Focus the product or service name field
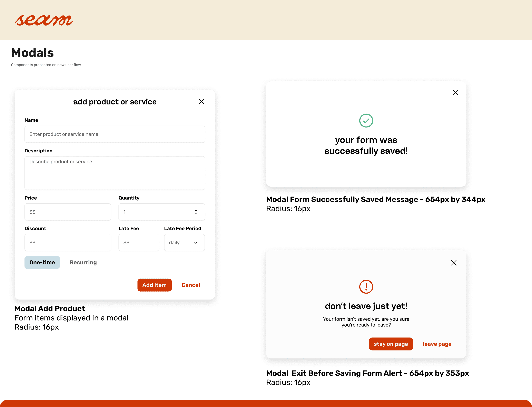This screenshot has width=532, height=407. click(x=115, y=134)
